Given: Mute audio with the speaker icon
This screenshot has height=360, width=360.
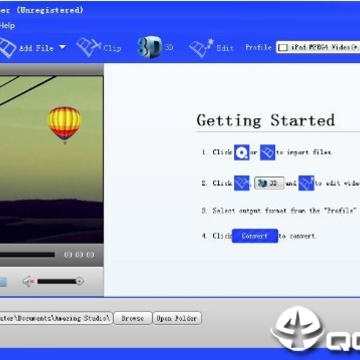Looking at the screenshot, I should 28,282.
